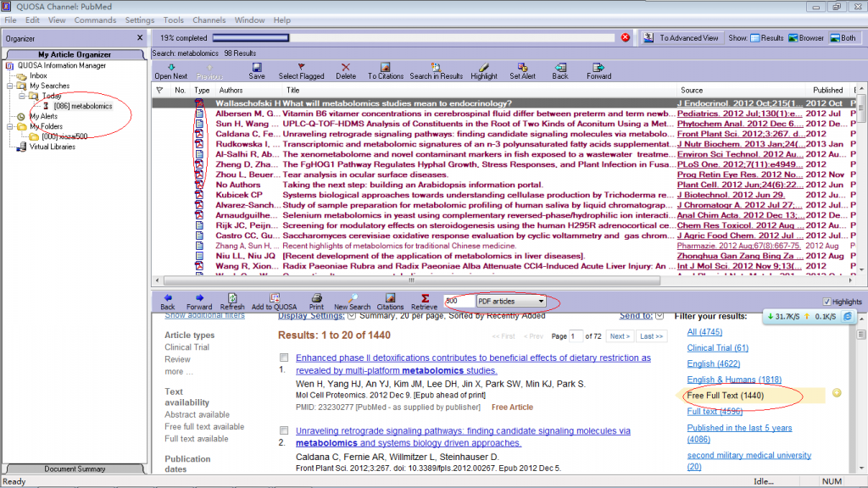
Task: Click the Full text (4596) link
Action: [x=715, y=411]
